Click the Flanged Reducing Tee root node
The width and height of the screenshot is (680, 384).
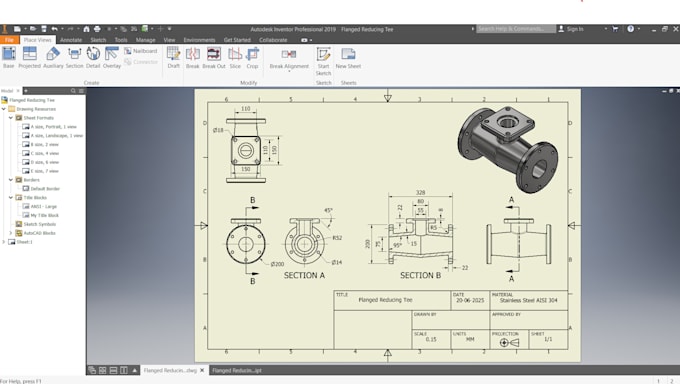click(28, 100)
